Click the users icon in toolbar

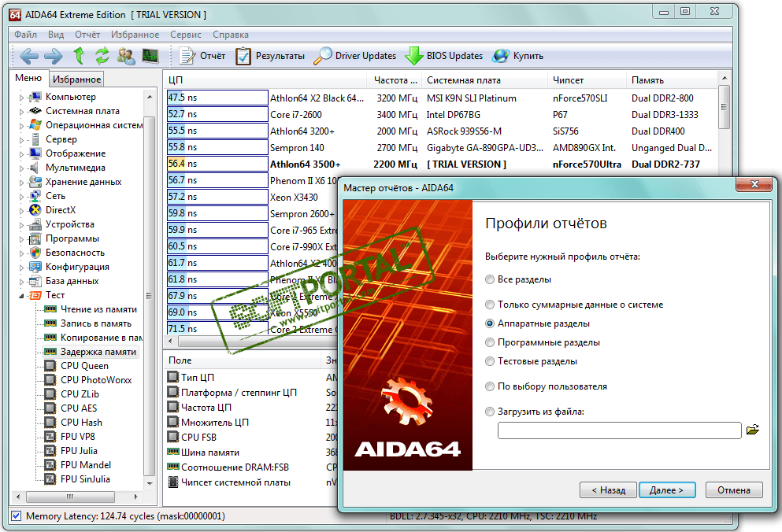click(126, 56)
